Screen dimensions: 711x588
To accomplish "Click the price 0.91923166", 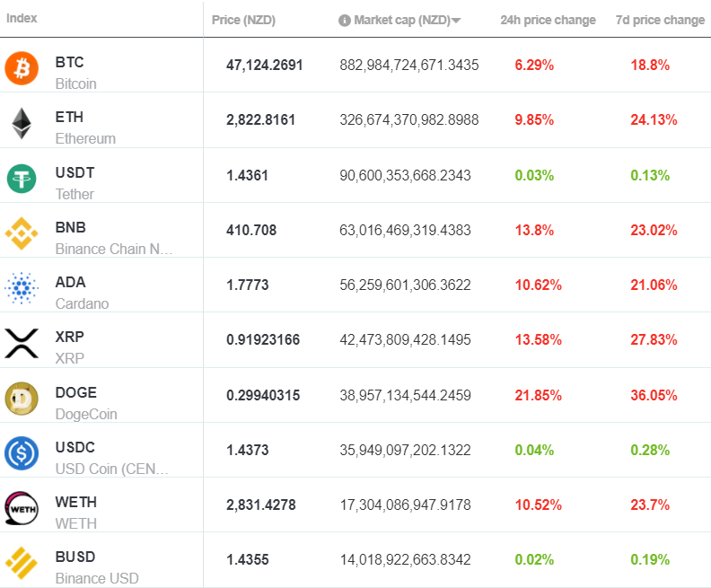I will (263, 339).
